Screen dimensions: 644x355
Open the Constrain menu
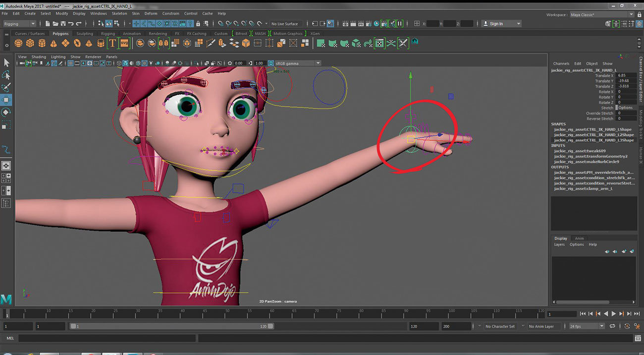(x=171, y=13)
